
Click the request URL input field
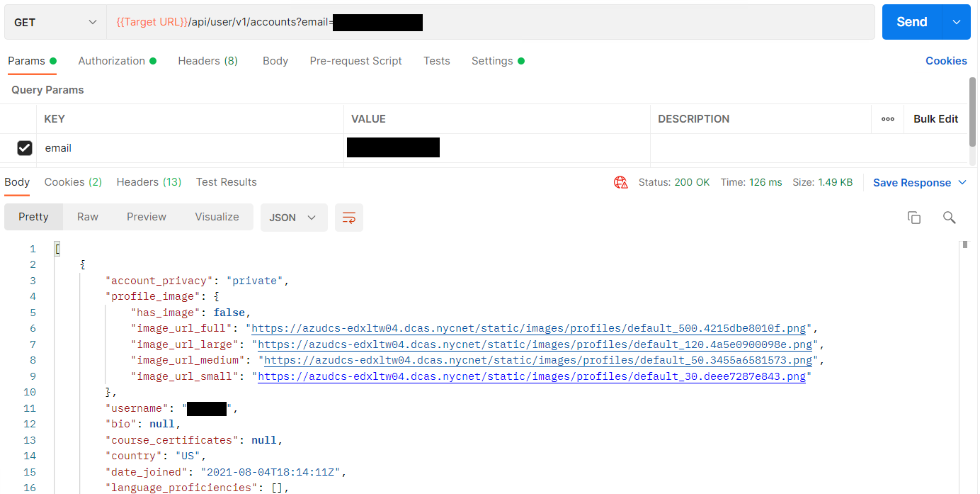[490, 23]
